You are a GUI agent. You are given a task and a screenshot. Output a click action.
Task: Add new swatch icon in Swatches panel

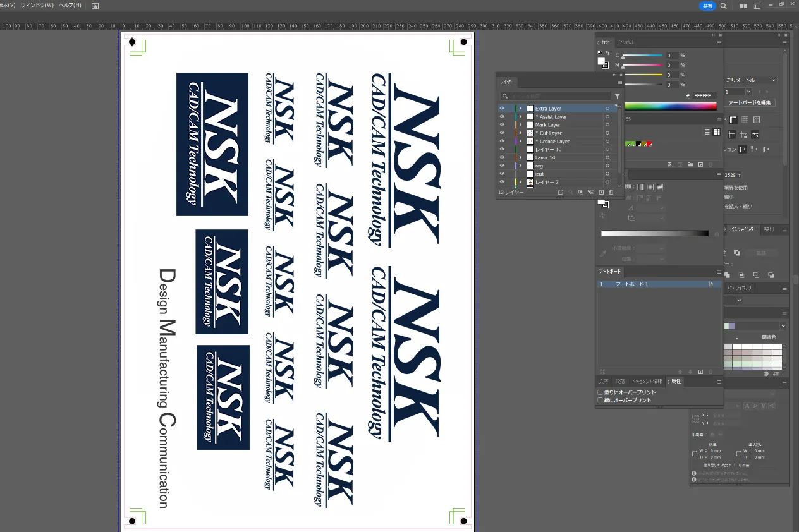tap(700, 165)
